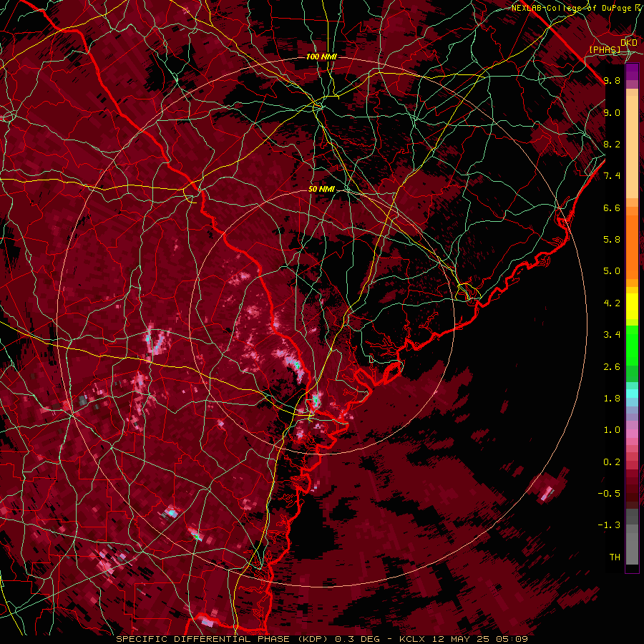
Task: Click the 7.4 scale value
Action: tap(612, 176)
